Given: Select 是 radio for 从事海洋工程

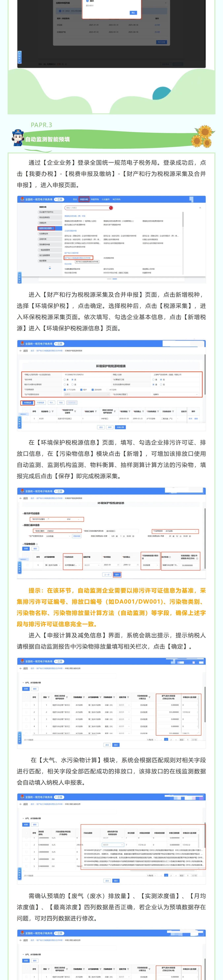Looking at the screenshot, I should click(x=153, y=380).
